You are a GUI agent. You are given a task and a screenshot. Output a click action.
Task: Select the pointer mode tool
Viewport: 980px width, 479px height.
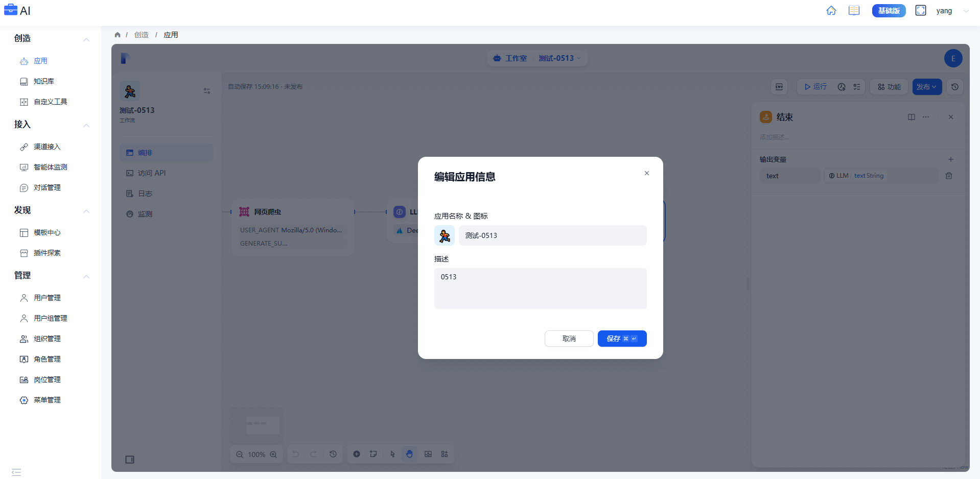tap(392, 454)
